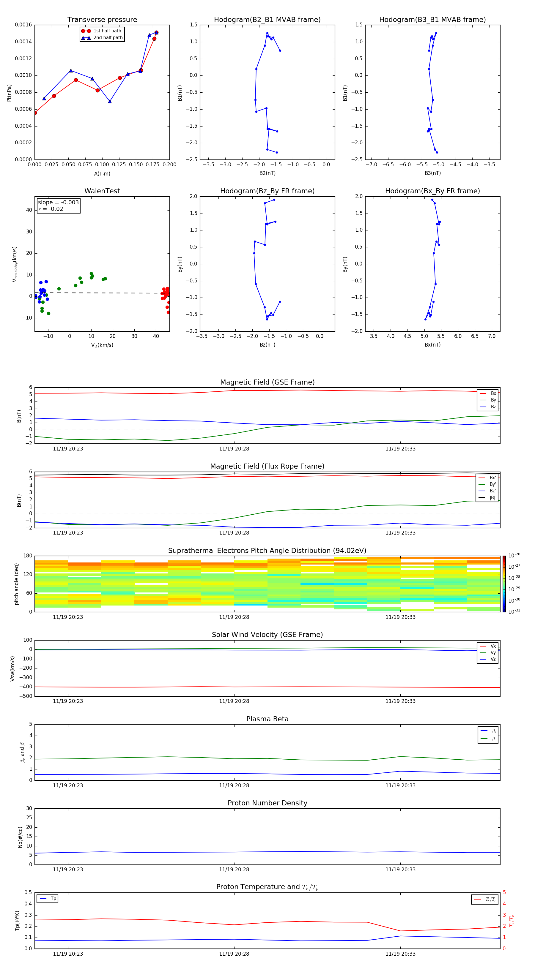Click the blue beta_p legend entry
This screenshot has width=535, height=980.
[x=488, y=731]
